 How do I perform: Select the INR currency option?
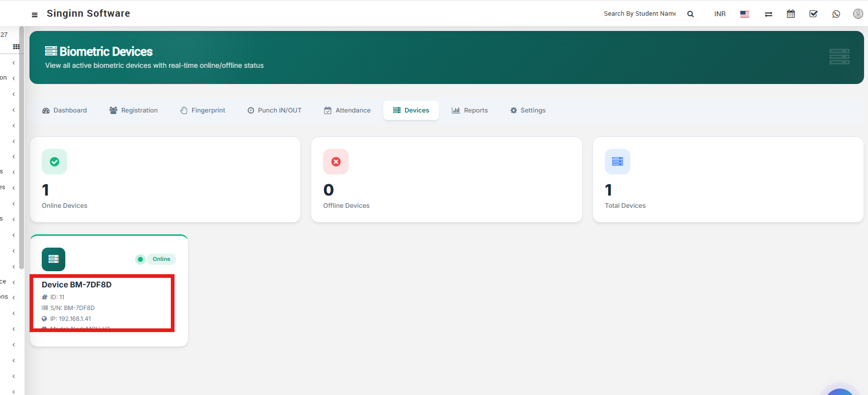[x=720, y=14]
